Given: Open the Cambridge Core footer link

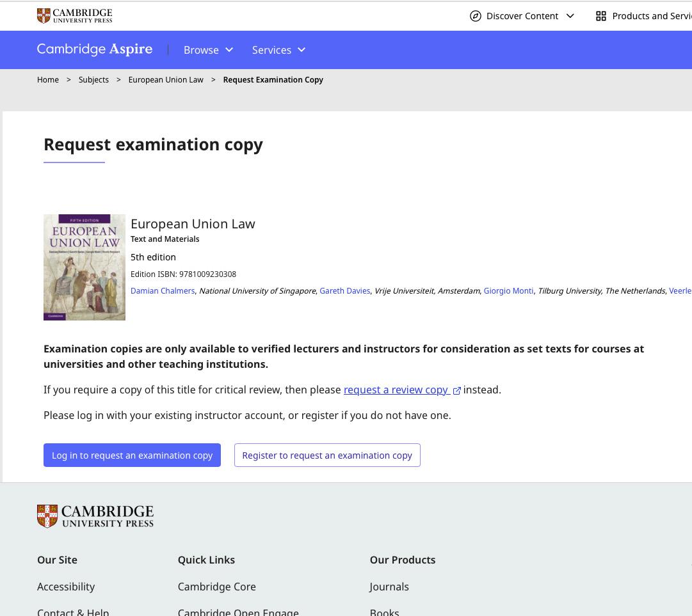Looking at the screenshot, I should tap(217, 587).
